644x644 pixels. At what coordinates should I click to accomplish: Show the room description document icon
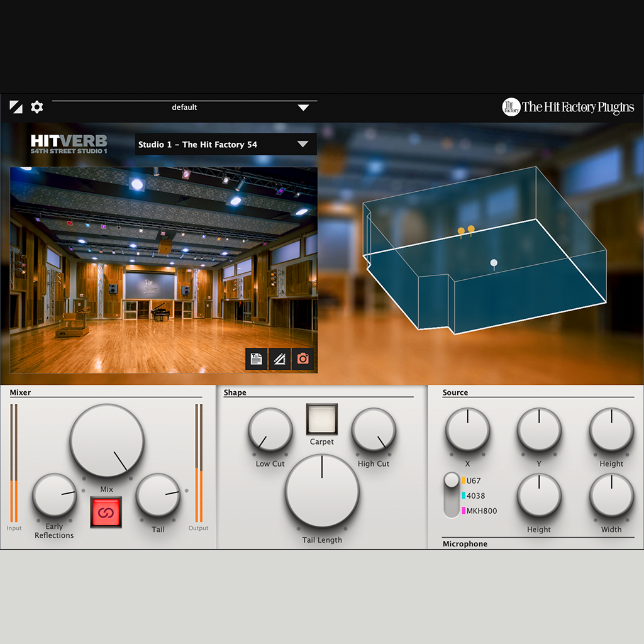click(x=257, y=359)
